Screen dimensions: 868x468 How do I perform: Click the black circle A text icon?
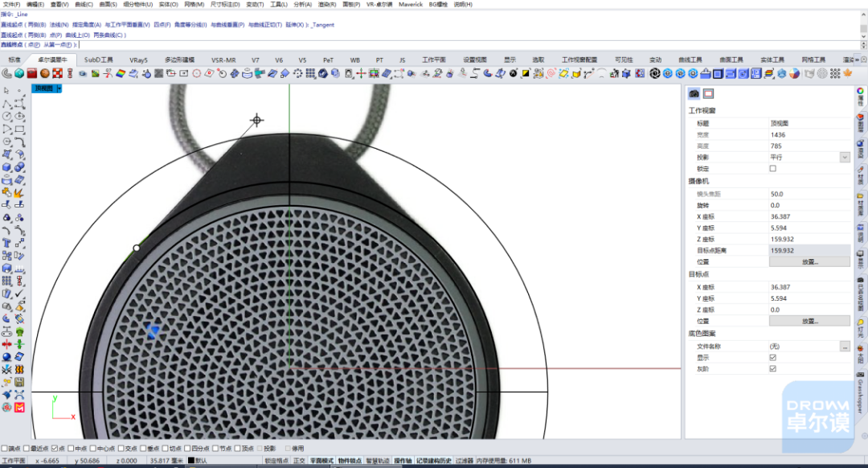513,73
